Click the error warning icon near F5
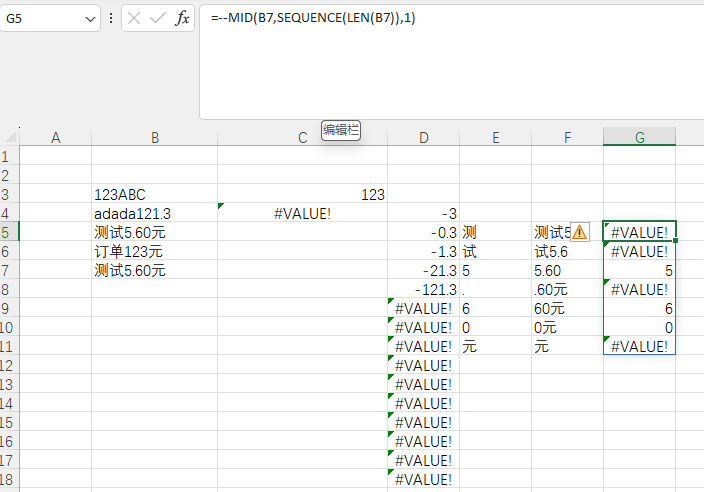 tap(580, 232)
